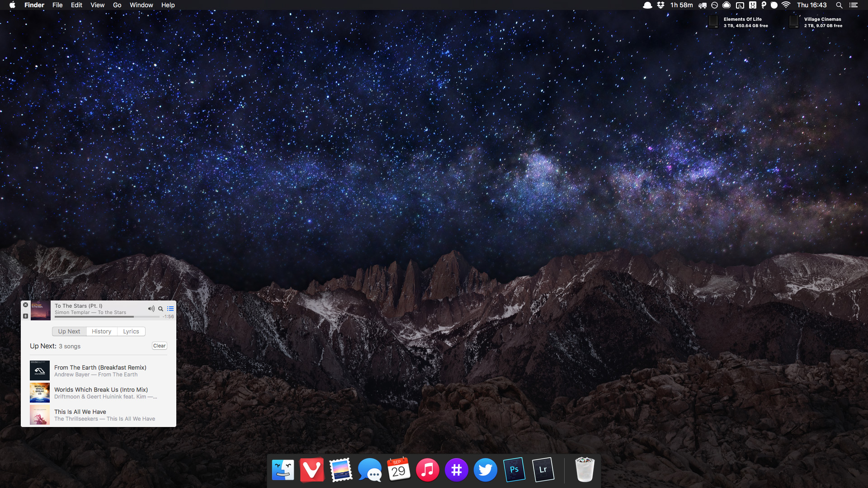The width and height of the screenshot is (868, 488).
Task: Toggle the blue Up Next list icon
Action: [170, 309]
